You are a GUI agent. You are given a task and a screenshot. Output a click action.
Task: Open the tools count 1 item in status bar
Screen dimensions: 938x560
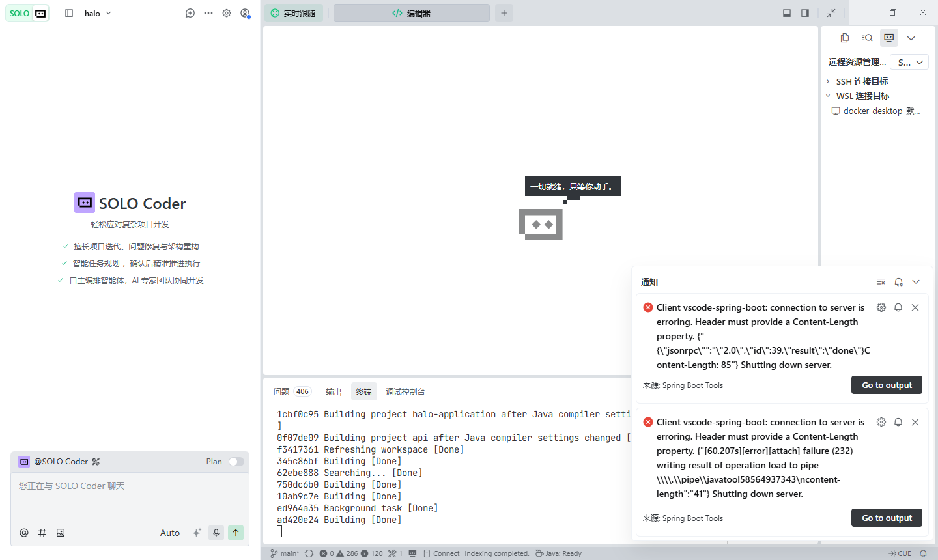[x=395, y=553]
